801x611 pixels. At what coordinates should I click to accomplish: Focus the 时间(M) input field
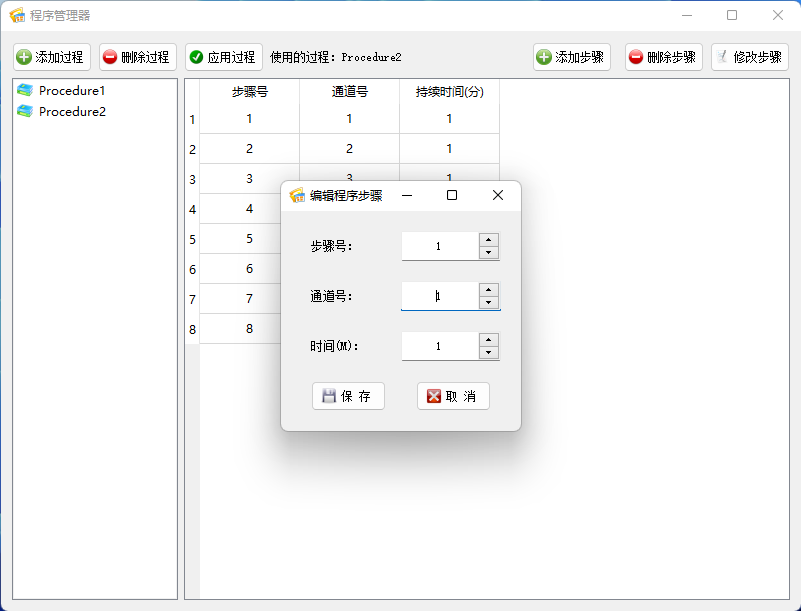click(440, 346)
